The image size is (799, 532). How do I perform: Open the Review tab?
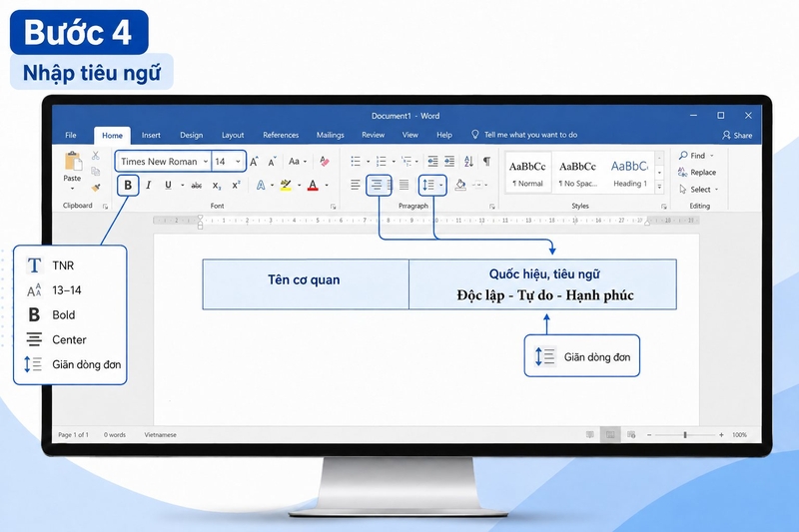coord(373,135)
